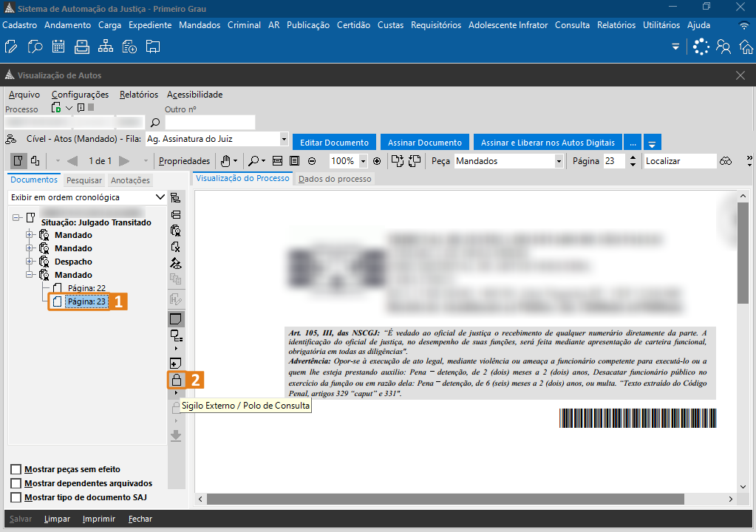
Task: Click the Página stepper arrows
Action: click(633, 161)
